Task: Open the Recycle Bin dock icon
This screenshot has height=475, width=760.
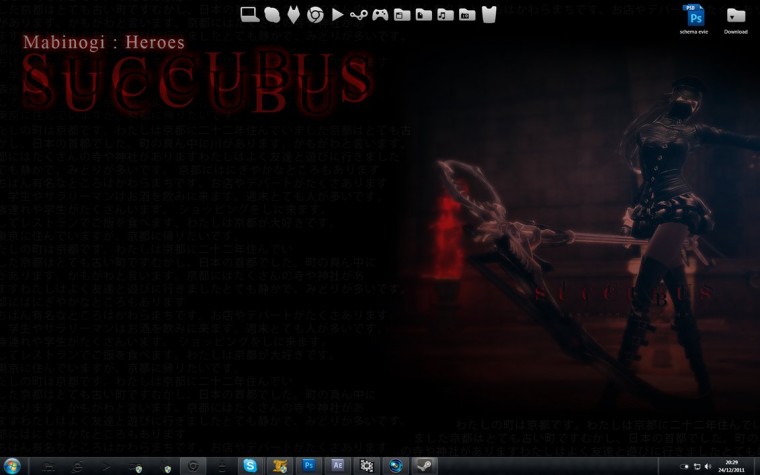Action: pyautogui.click(x=489, y=15)
